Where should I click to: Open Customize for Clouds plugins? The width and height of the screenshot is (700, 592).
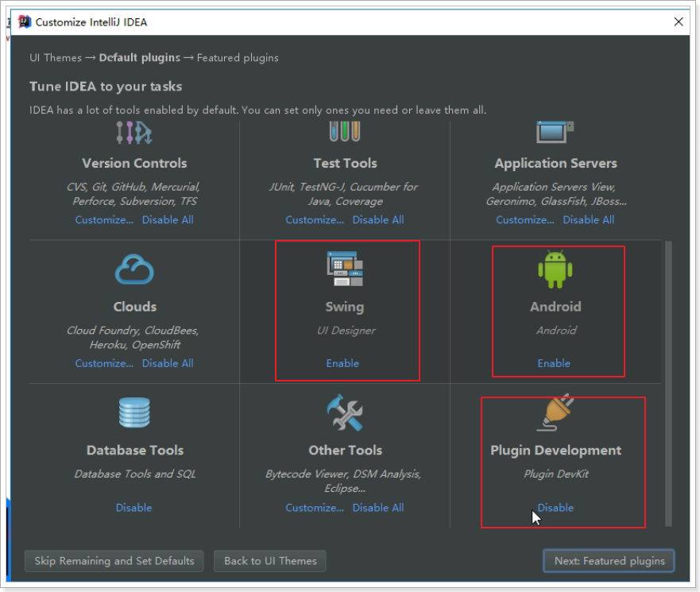[104, 363]
